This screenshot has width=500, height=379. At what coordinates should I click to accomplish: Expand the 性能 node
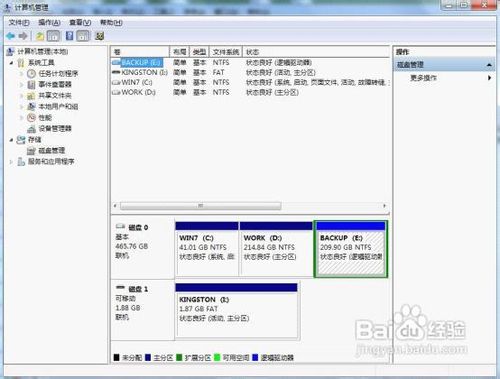coord(22,118)
